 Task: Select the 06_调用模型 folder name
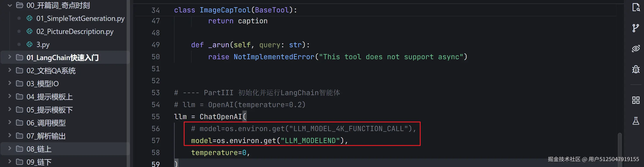46,123
